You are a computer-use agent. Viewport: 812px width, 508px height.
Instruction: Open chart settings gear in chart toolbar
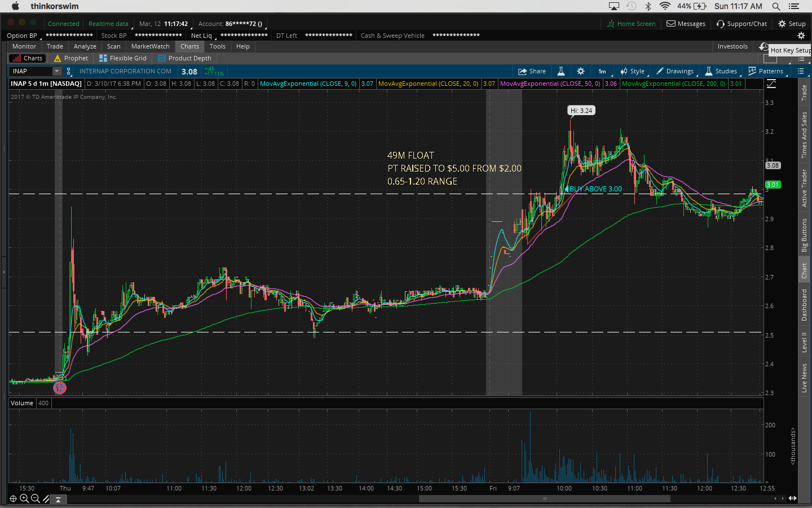click(581, 71)
